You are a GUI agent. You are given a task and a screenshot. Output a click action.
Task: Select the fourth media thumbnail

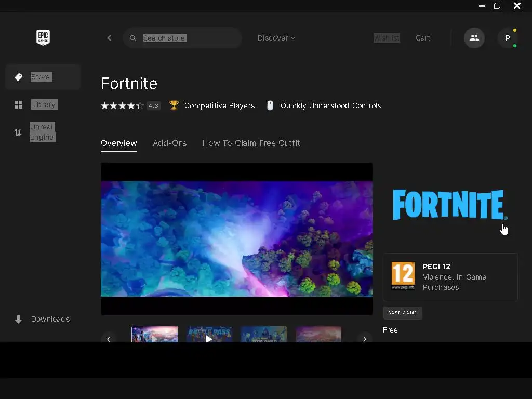click(318, 335)
